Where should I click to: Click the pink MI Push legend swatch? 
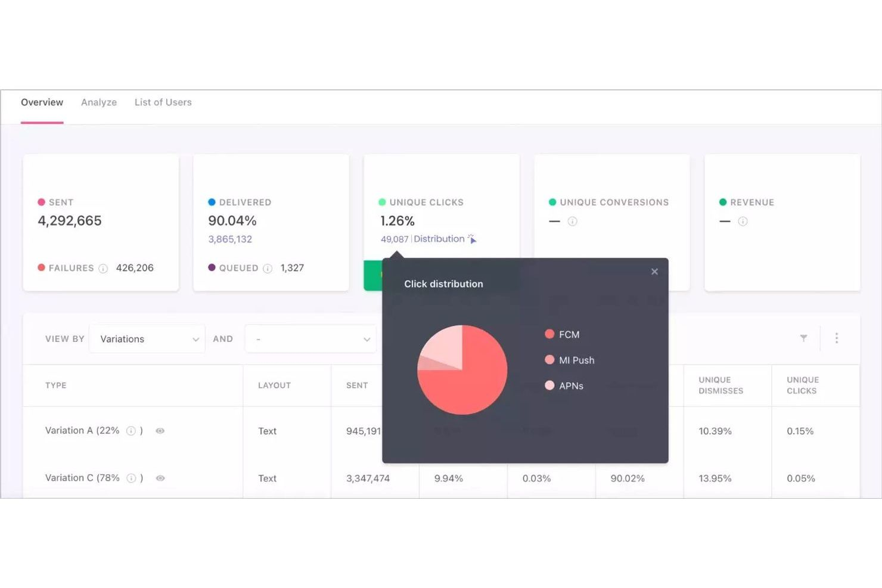click(548, 360)
